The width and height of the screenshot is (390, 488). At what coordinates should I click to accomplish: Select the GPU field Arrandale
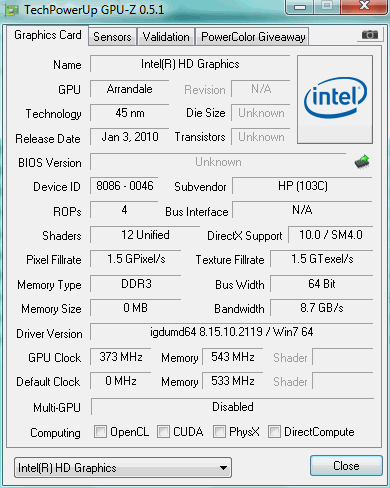[129, 89]
